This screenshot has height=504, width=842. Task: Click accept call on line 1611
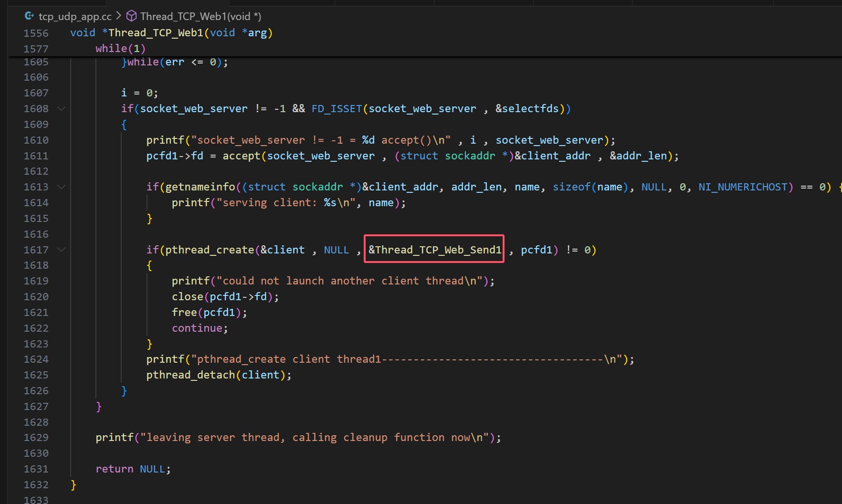242,156
